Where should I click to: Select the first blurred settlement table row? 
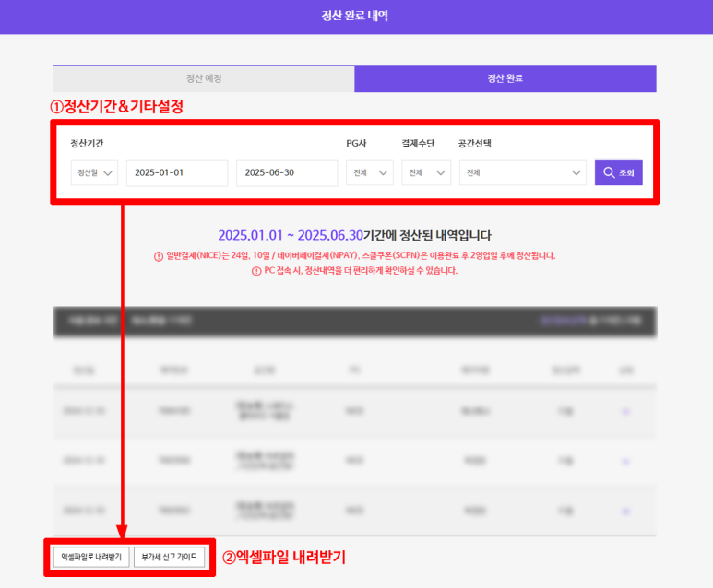point(354,411)
